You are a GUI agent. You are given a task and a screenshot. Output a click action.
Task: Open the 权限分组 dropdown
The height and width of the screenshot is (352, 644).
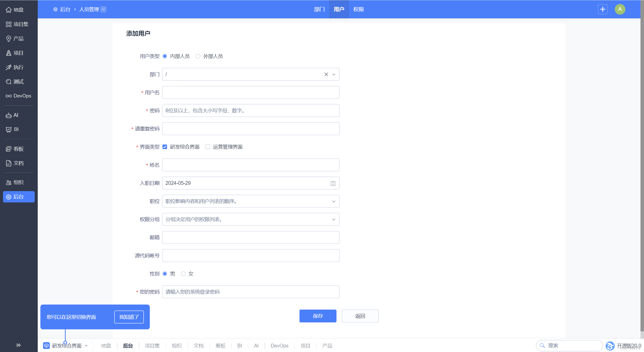[x=334, y=220]
